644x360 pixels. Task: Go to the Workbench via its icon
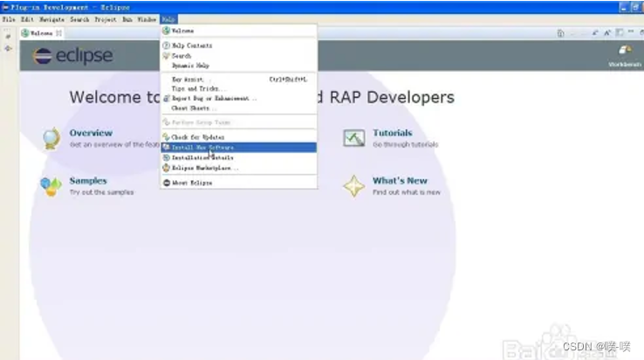click(x=625, y=50)
